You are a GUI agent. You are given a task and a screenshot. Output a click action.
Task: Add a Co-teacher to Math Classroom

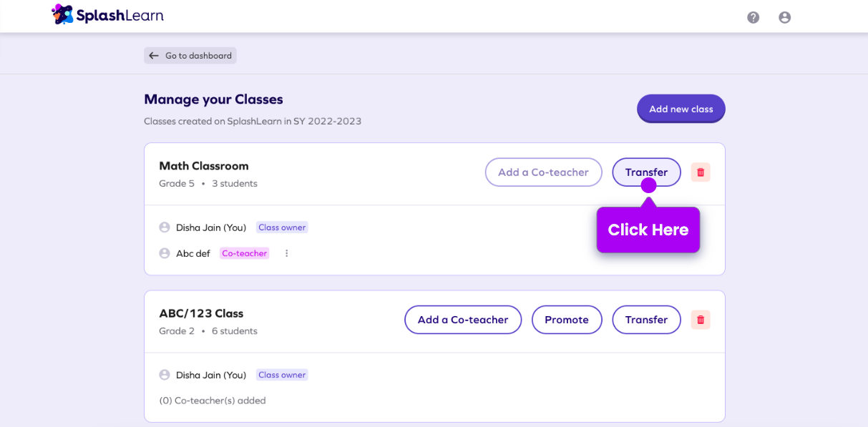point(543,172)
